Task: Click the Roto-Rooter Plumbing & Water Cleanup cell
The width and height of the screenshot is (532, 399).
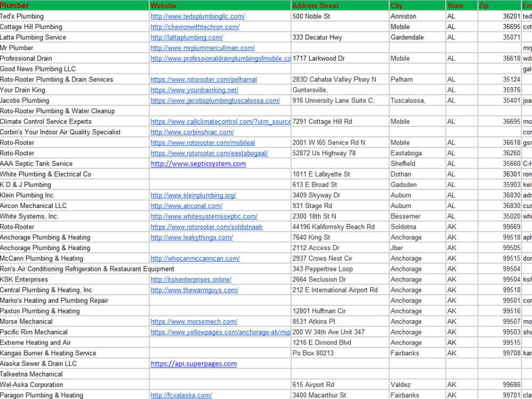Action: click(74, 111)
